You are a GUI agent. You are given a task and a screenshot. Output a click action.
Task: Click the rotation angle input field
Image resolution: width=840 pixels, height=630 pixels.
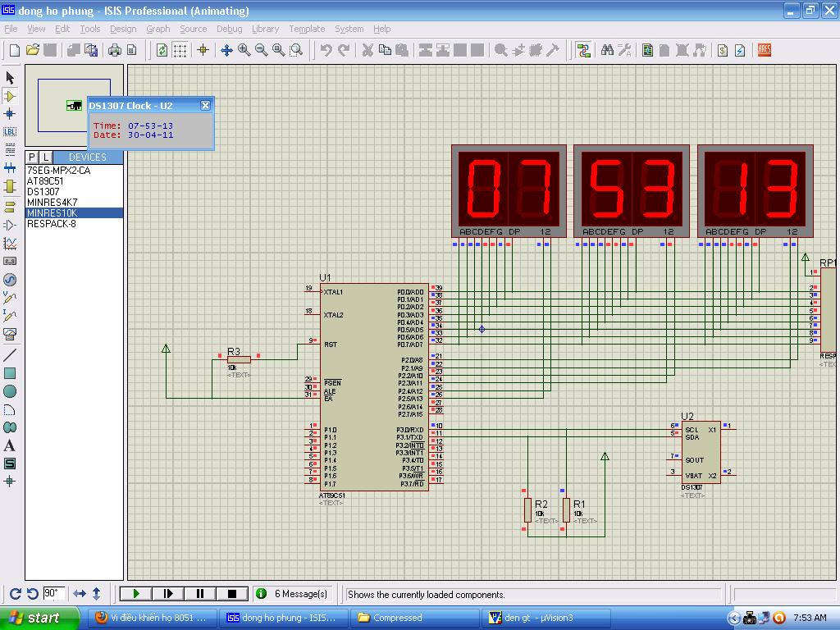(x=54, y=593)
